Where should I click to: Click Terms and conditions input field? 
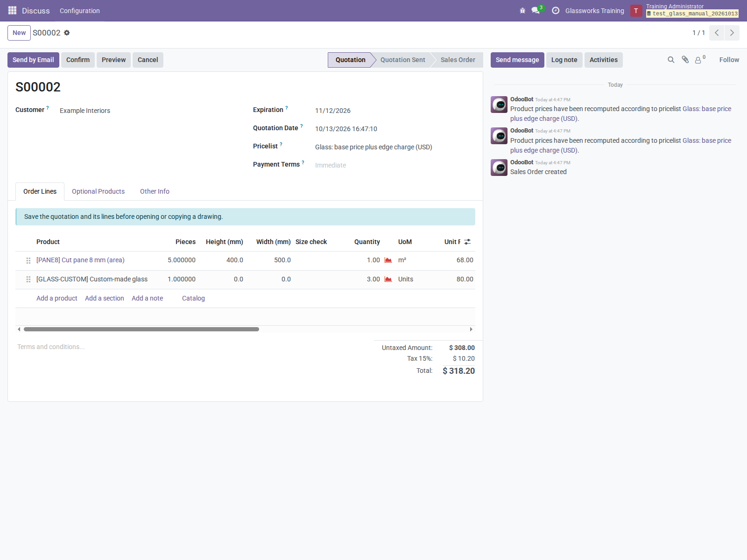(191, 347)
